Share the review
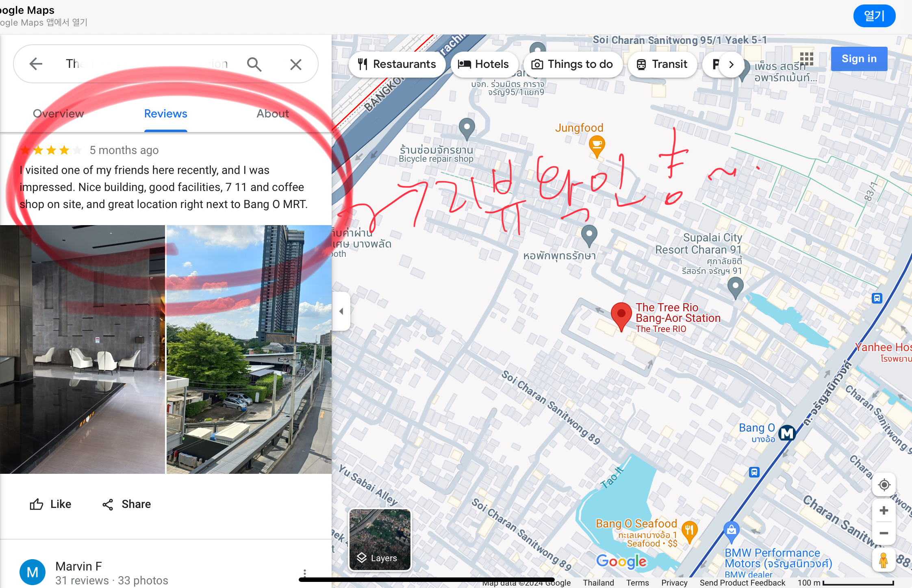This screenshot has width=912, height=588. 126,504
